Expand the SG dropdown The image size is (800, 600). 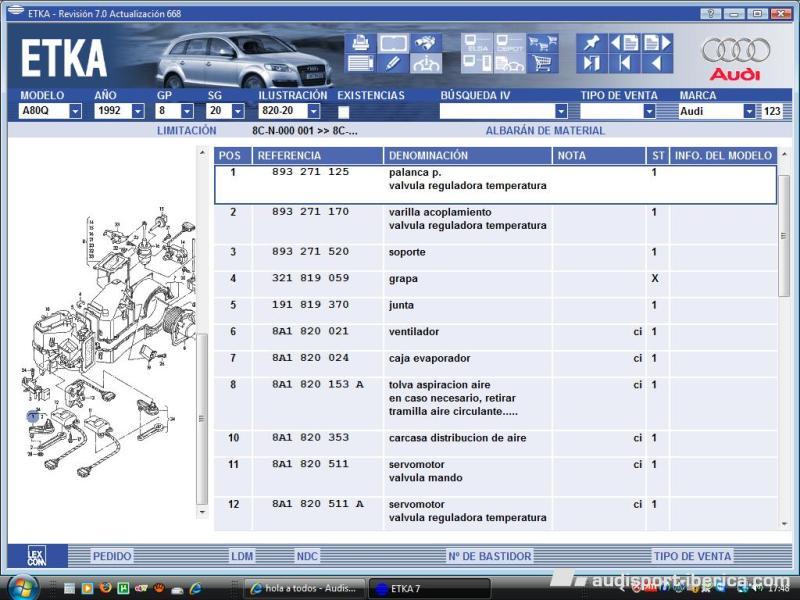(x=238, y=111)
